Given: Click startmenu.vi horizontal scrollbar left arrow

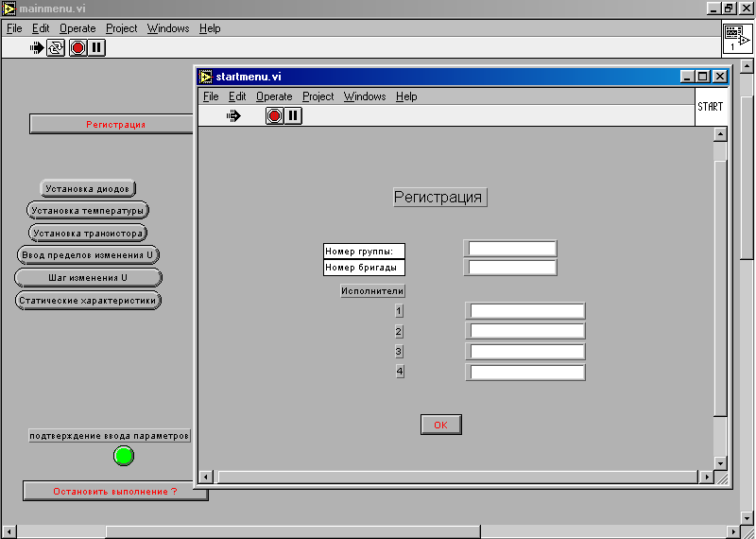Looking at the screenshot, I should [206, 478].
